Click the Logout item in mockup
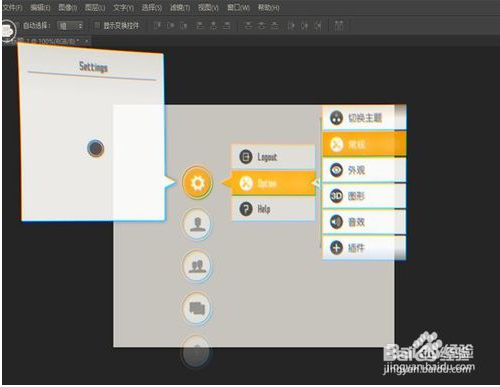Screen dimensions: 500x387 pyautogui.click(x=273, y=157)
